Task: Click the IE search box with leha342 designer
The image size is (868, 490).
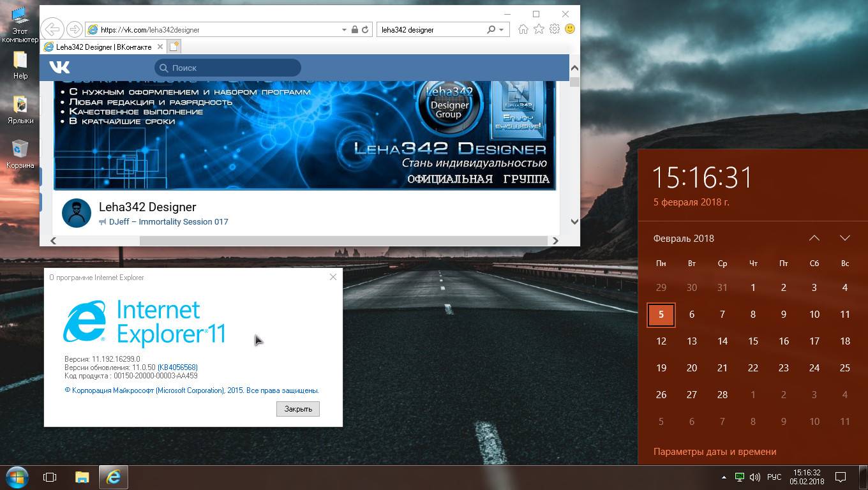Action: (431, 29)
